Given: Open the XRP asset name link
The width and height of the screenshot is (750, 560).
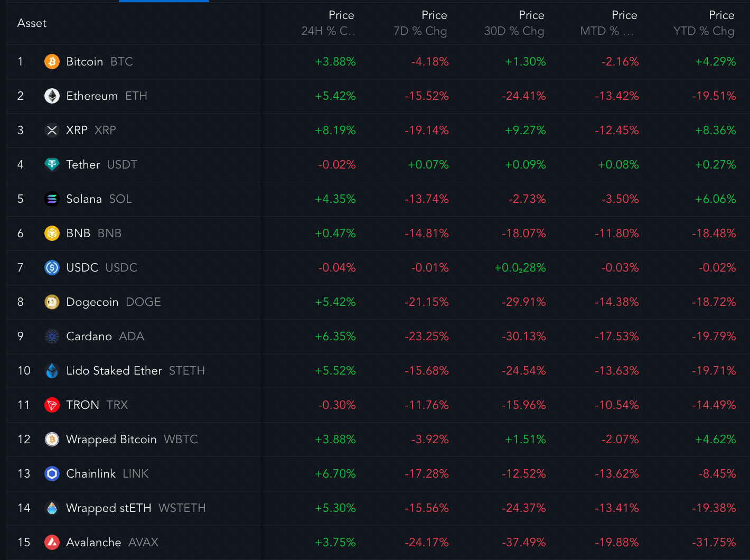Looking at the screenshot, I should [x=77, y=130].
